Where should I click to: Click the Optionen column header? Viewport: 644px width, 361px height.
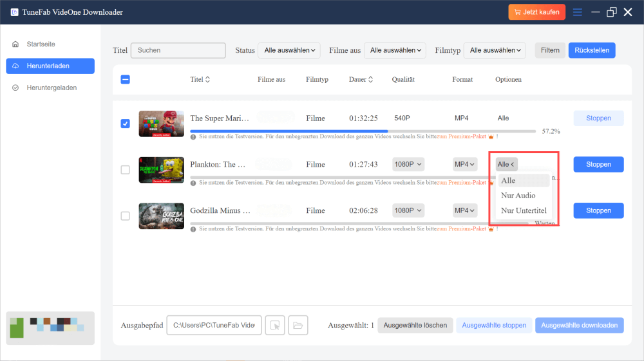(x=508, y=79)
